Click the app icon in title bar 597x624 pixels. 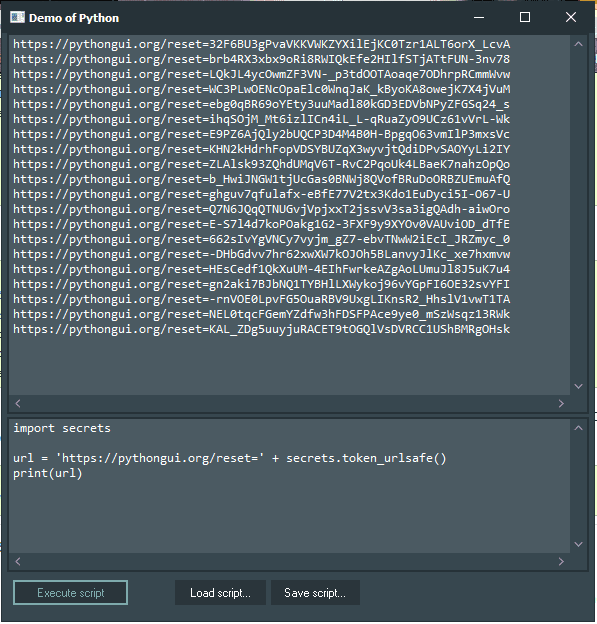tap(18, 18)
